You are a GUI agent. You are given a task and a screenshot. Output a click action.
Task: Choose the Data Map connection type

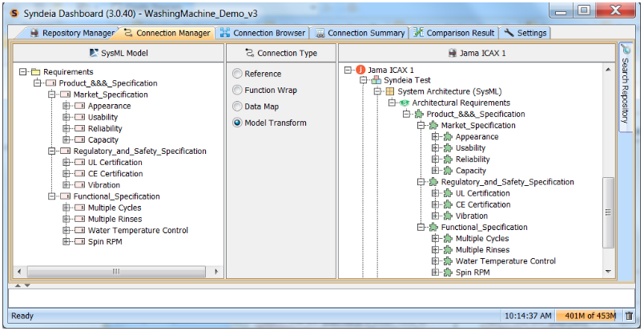point(237,107)
